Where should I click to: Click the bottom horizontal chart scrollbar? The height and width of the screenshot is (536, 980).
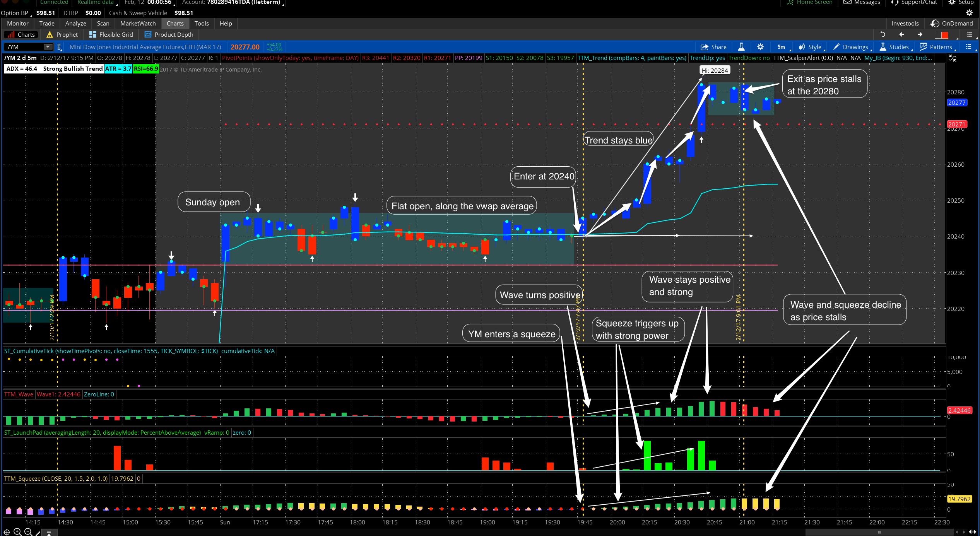pos(879,532)
